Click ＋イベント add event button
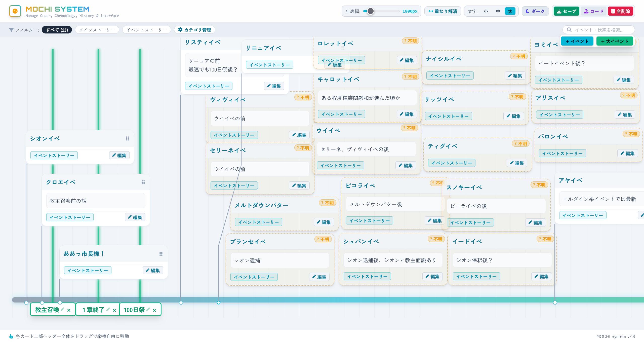This screenshot has height=342, width=644. tap(577, 41)
